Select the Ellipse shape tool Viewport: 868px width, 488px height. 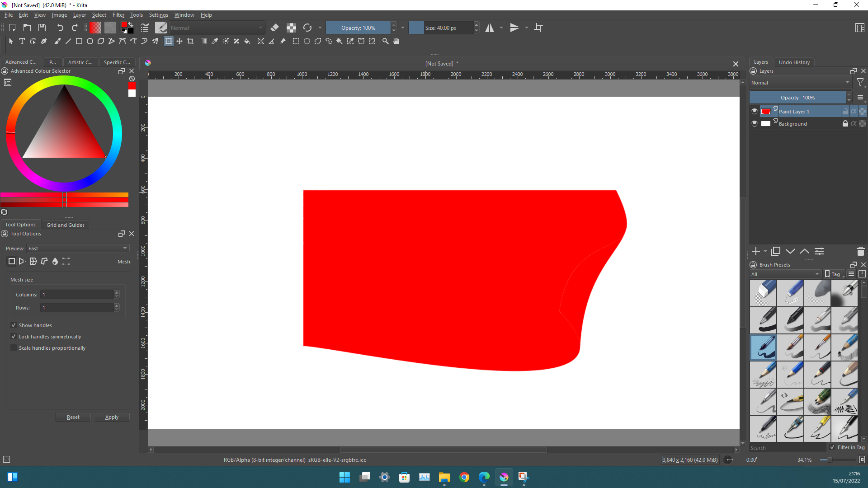(90, 41)
